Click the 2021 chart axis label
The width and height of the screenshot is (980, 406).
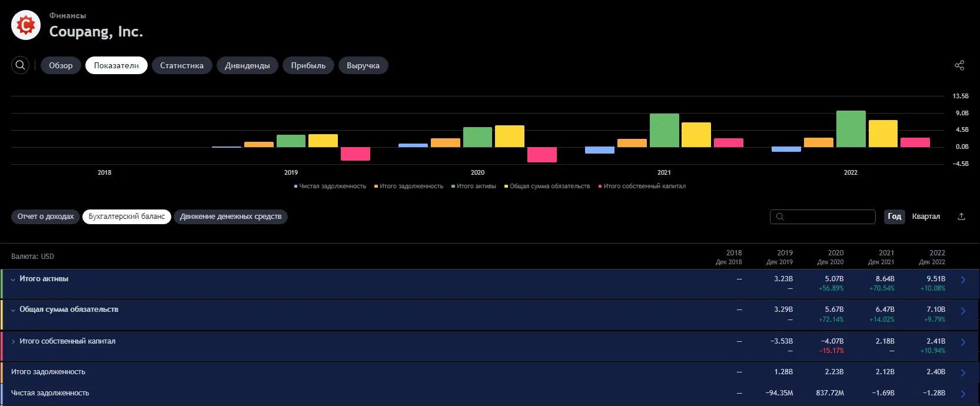(x=664, y=172)
